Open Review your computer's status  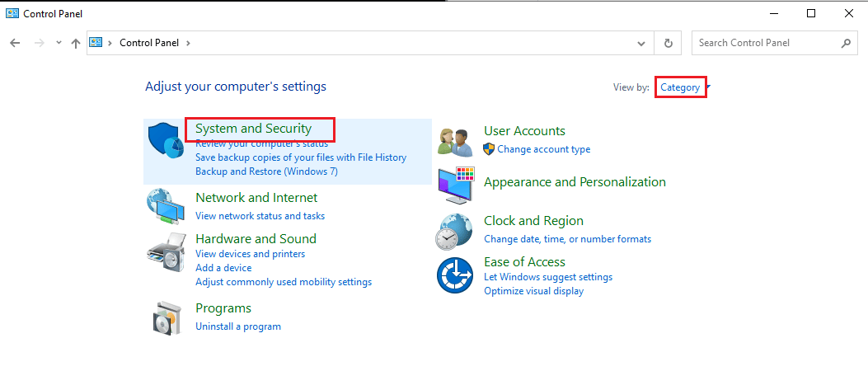coord(262,143)
